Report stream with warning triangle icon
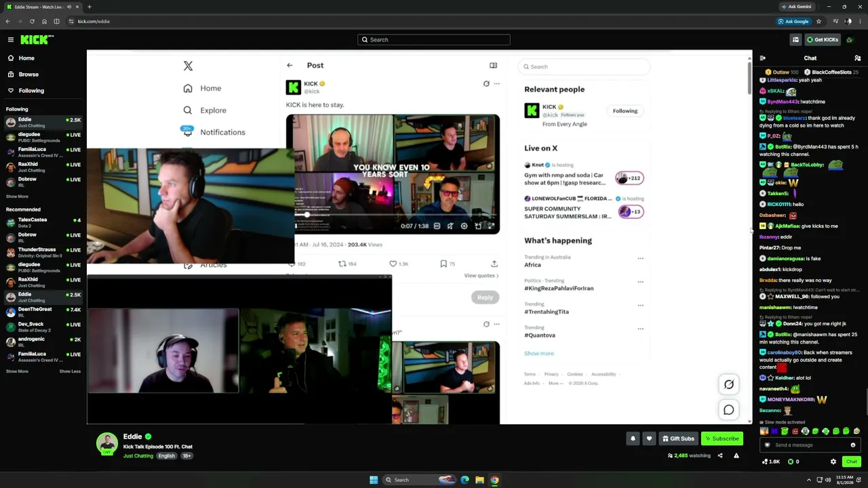The image size is (868, 488). [736, 455]
